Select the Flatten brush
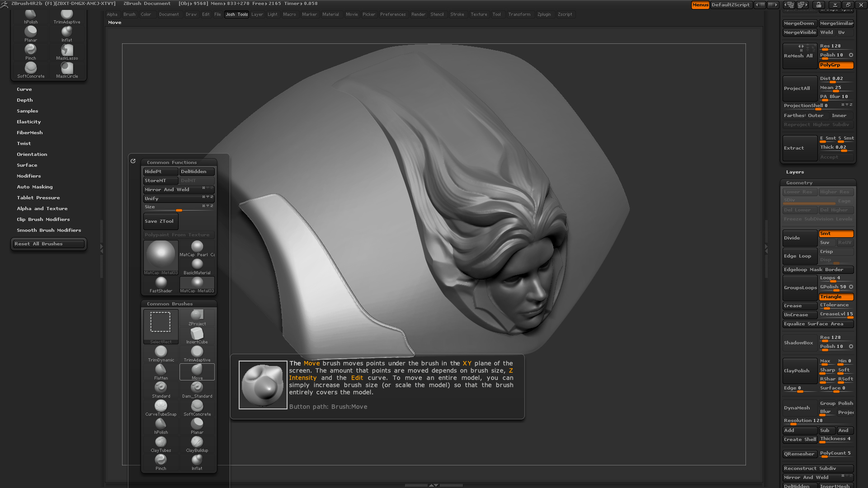Viewport: 868px width, 488px height. (161, 372)
